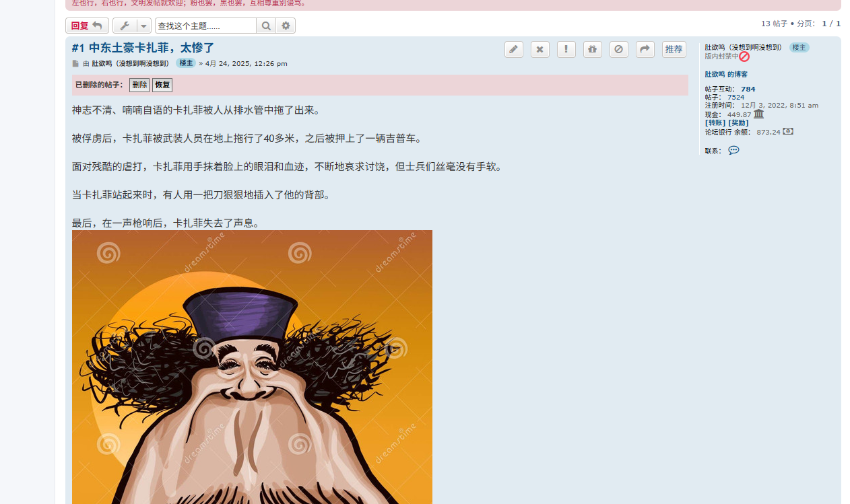This screenshot has height=504, width=850.
Task: Click the 已删除的帖子 label
Action: pos(99,85)
